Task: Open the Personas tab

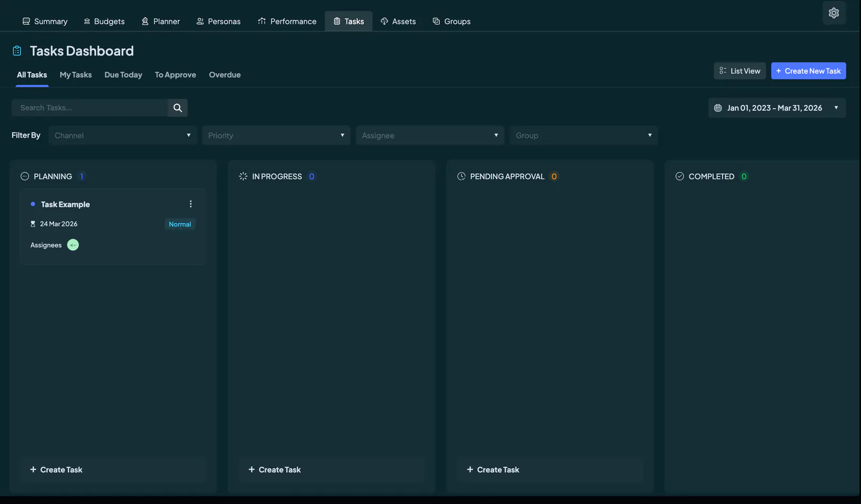Action: 218,22
